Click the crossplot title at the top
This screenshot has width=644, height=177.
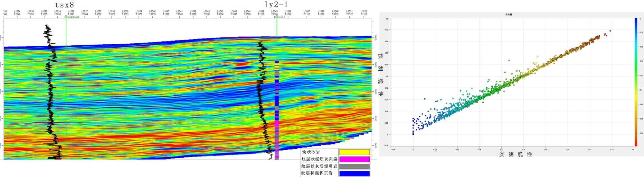pos(508,14)
